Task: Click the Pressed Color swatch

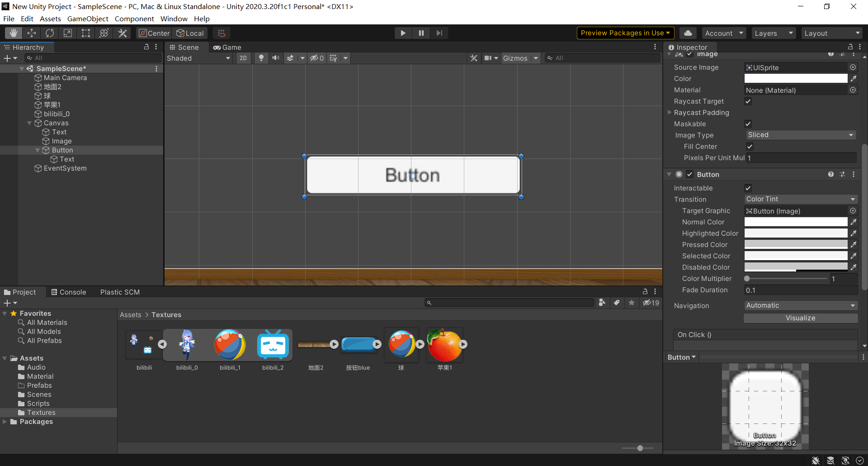Action: (x=796, y=245)
